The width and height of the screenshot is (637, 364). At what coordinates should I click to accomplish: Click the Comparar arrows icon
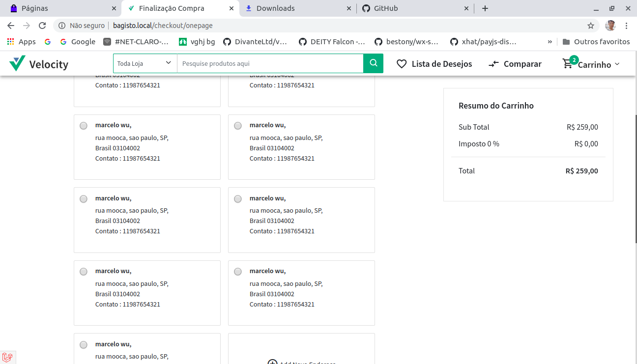(x=493, y=64)
